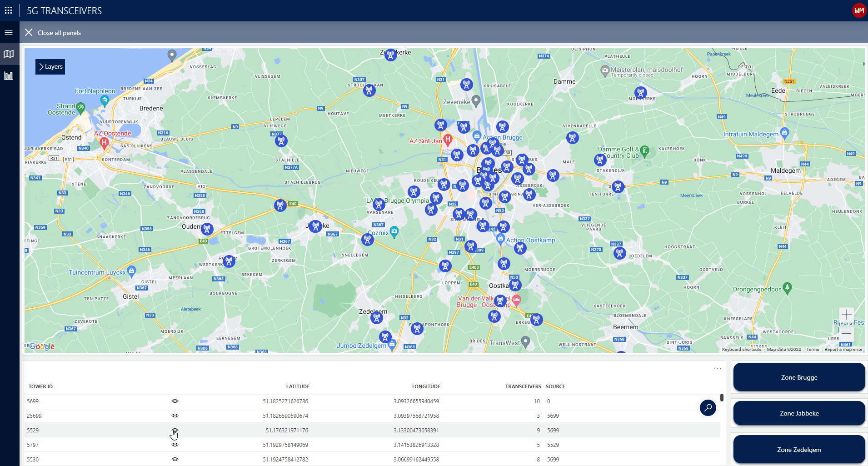Image resolution: width=868 pixels, height=466 pixels.
Task: Expand the Layers panel
Action: pos(50,67)
